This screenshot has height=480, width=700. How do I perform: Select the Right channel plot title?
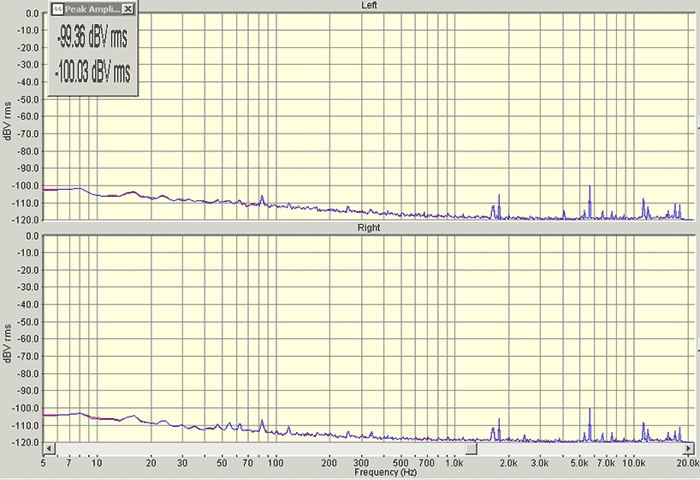click(x=369, y=228)
